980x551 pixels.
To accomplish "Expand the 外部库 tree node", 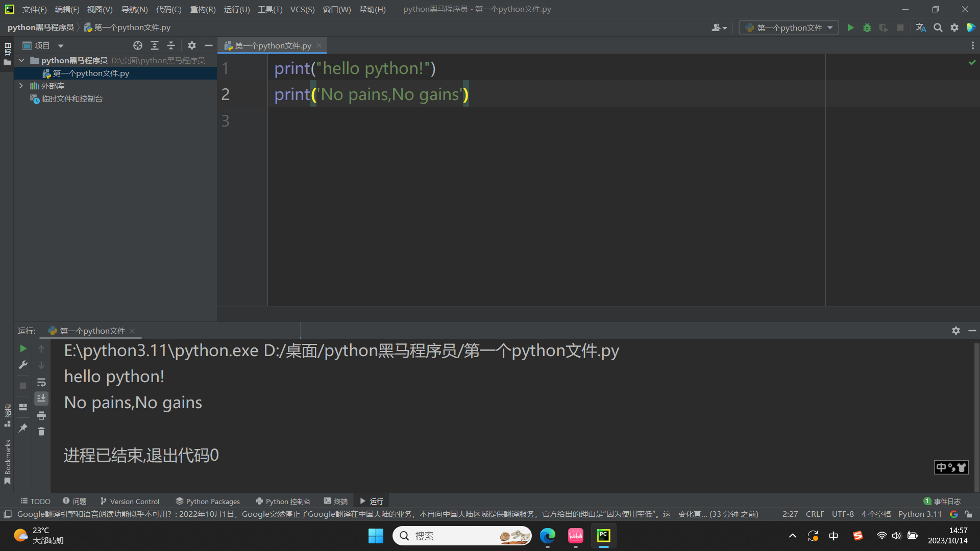I will pos(21,86).
